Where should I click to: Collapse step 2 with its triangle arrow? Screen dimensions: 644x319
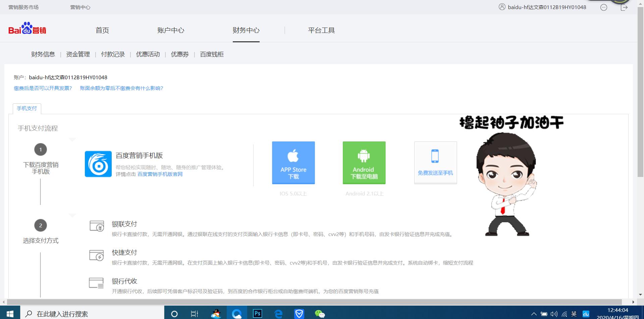[72, 215]
